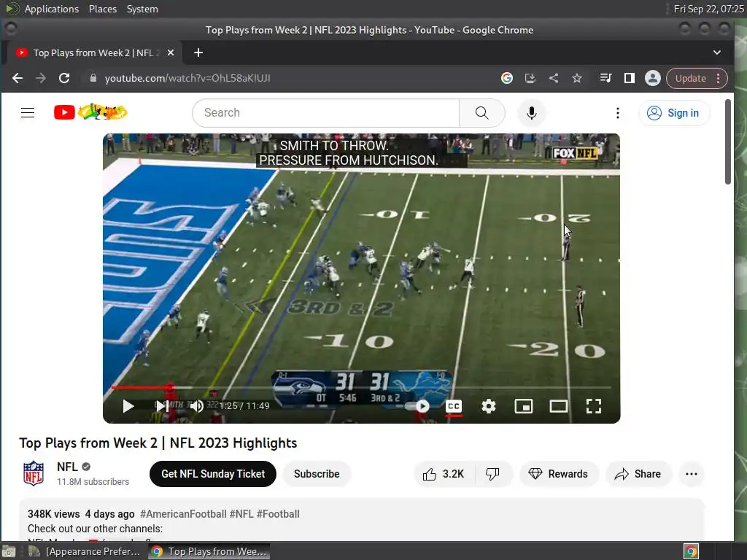Open System menu

tap(142, 9)
